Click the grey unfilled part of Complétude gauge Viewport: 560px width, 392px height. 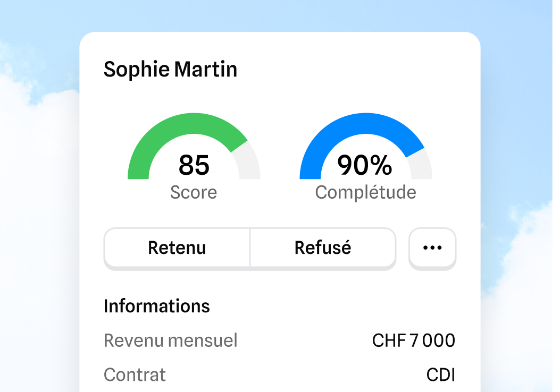(421, 166)
